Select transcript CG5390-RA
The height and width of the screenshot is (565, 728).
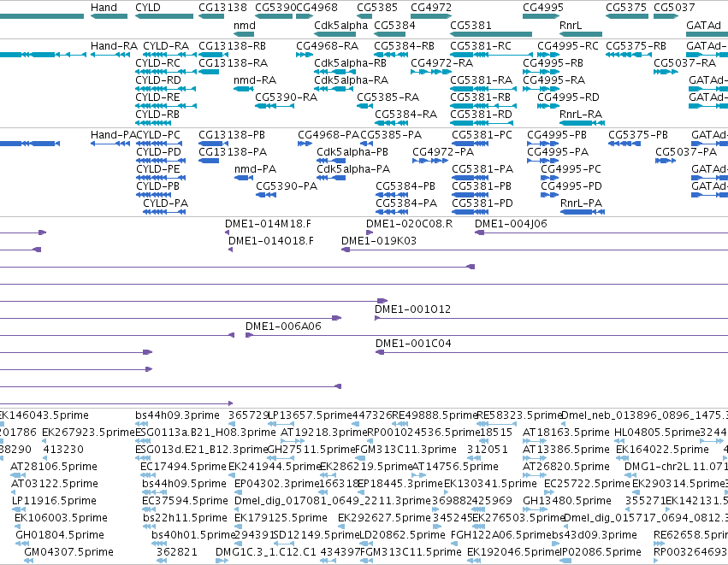286,97
